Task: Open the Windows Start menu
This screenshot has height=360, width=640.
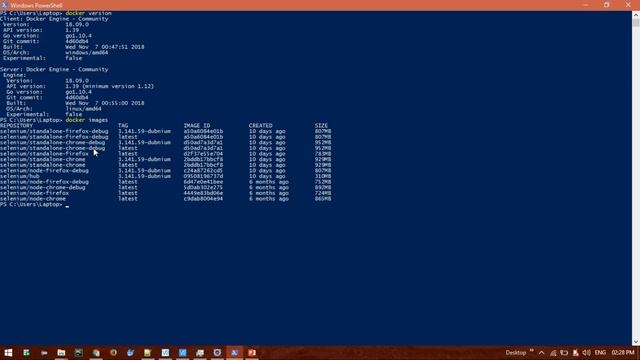Action: pyautogui.click(x=8, y=352)
